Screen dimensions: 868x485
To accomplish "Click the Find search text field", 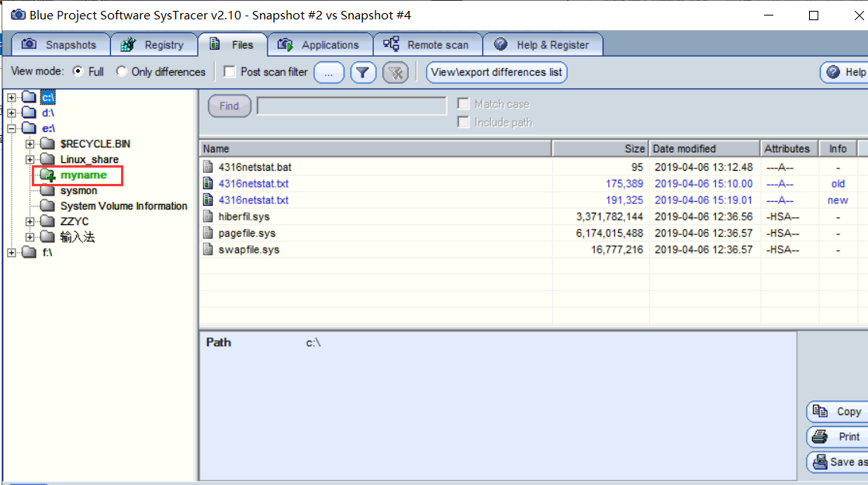I will pos(351,106).
